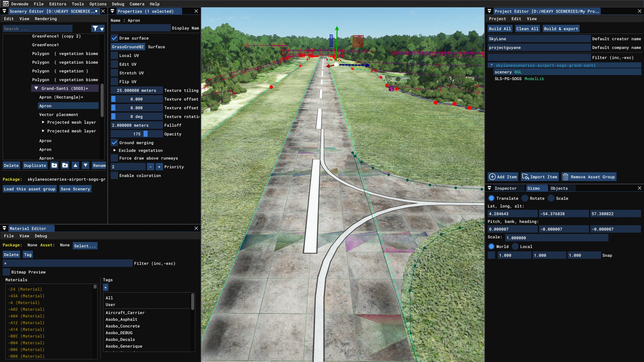The height and width of the screenshot is (362, 644).
Task: Select the Local coordinate space
Action: [515, 246]
